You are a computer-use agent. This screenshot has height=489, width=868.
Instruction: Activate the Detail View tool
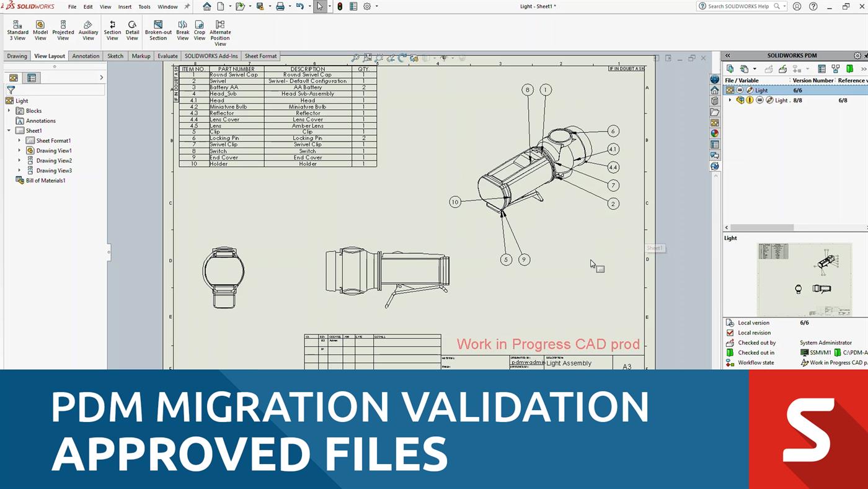pos(132,28)
